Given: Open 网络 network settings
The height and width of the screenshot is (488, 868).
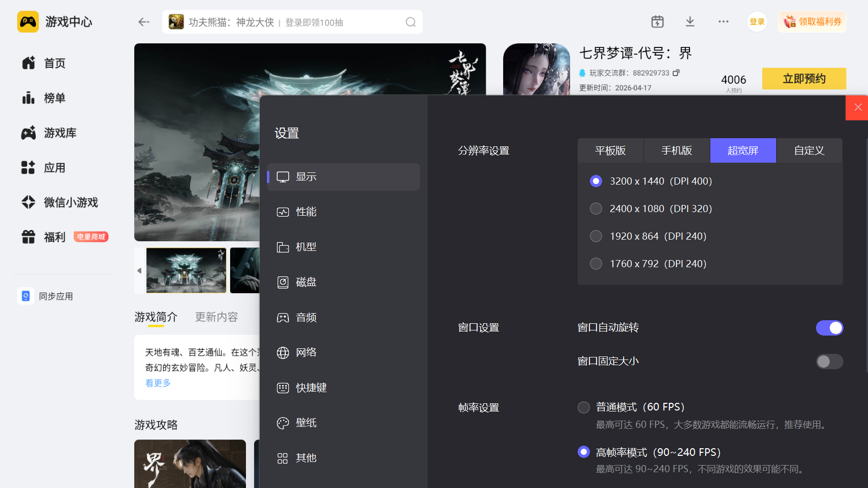Looking at the screenshot, I should point(343,353).
